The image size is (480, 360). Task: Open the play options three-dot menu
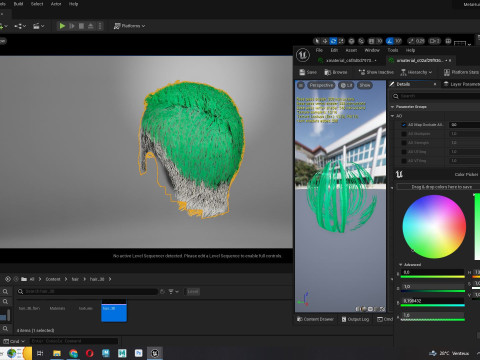pyautogui.click(x=100, y=26)
